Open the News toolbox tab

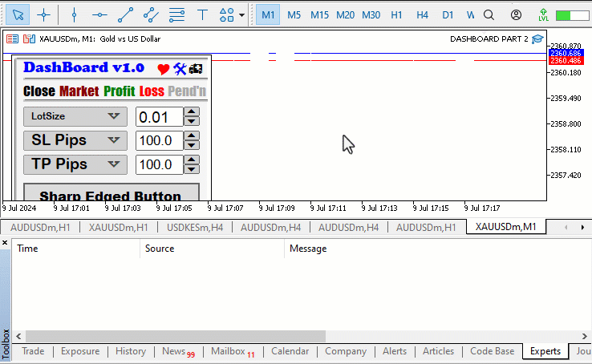coord(178,351)
